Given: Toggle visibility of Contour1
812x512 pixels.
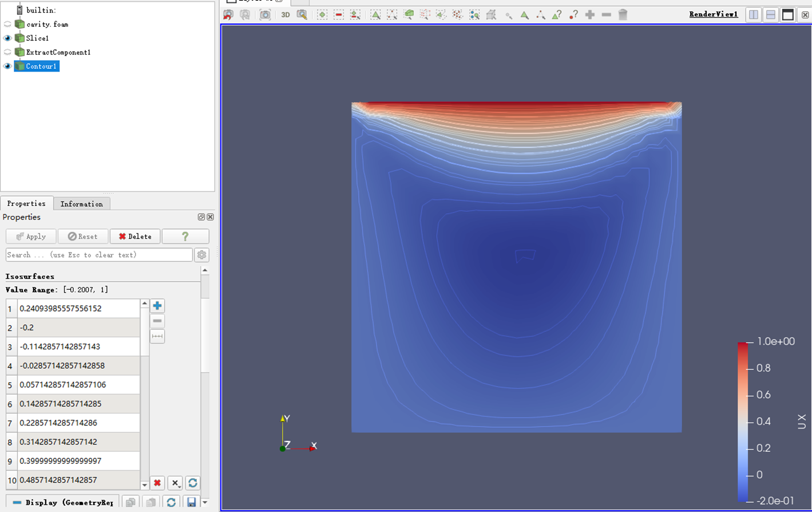Looking at the screenshot, I should pos(6,66).
